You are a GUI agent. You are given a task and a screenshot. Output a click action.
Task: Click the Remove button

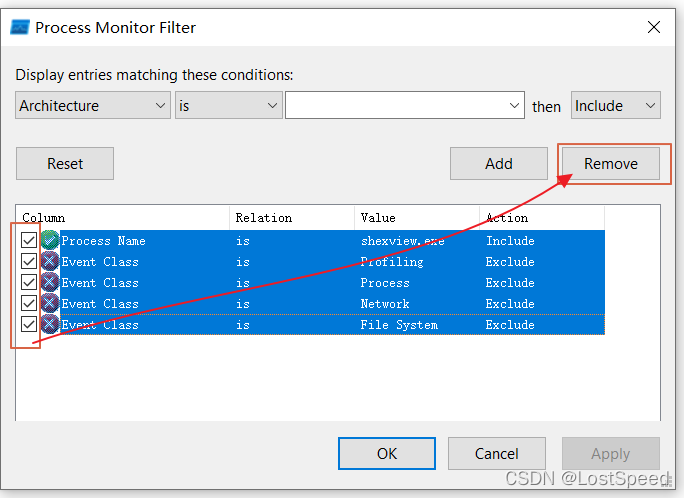tap(611, 164)
